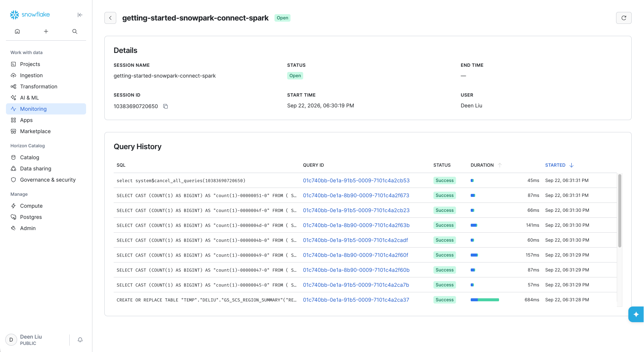Open Projects in sidebar
The image size is (644, 352).
click(x=46, y=64)
